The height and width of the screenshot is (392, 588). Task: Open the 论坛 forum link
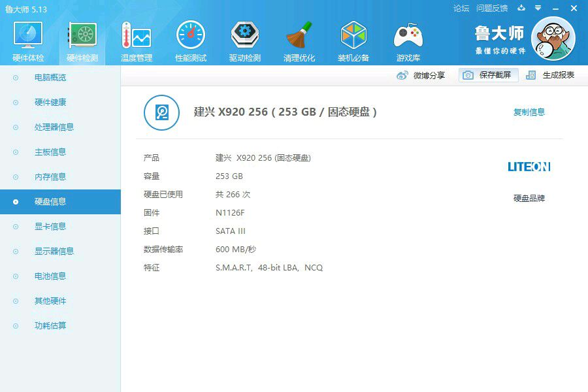pos(461,8)
